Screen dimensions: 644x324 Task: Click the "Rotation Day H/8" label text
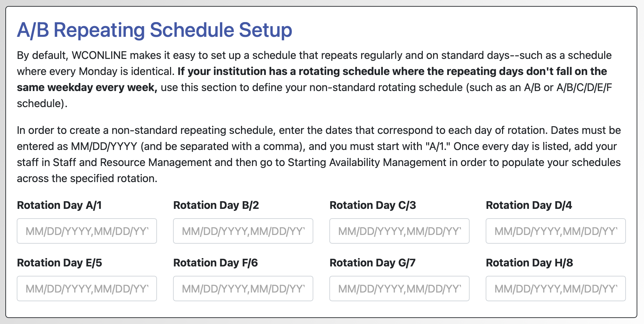click(529, 263)
